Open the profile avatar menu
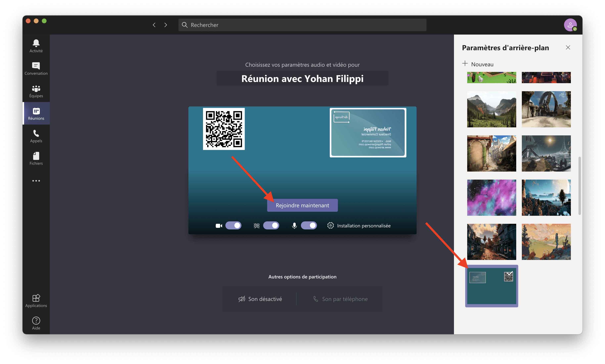 570,25
